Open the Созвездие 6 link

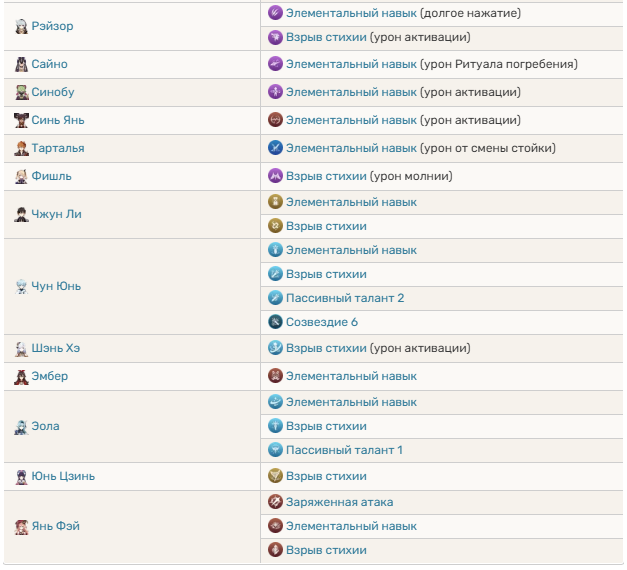(x=322, y=322)
